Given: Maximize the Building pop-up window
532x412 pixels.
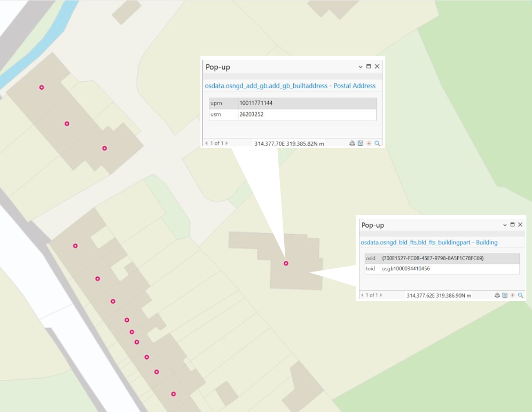Looking at the screenshot, I should [x=512, y=225].
